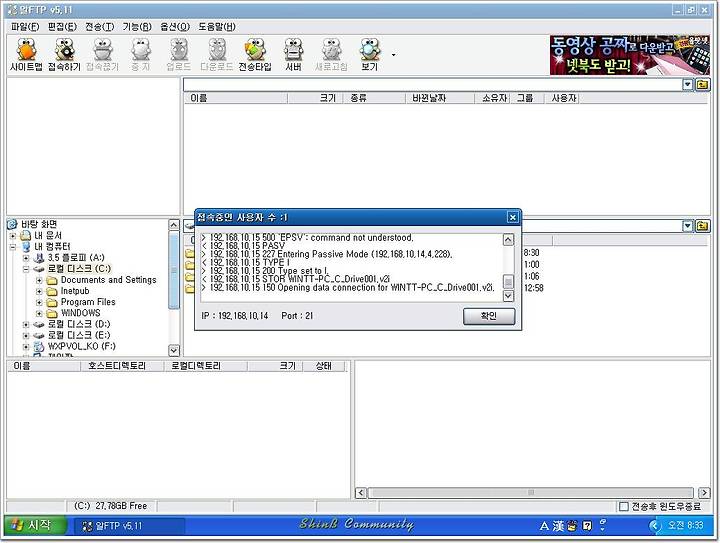Click the dialog log scrollbar thumb
720x543 pixels.
(508, 281)
